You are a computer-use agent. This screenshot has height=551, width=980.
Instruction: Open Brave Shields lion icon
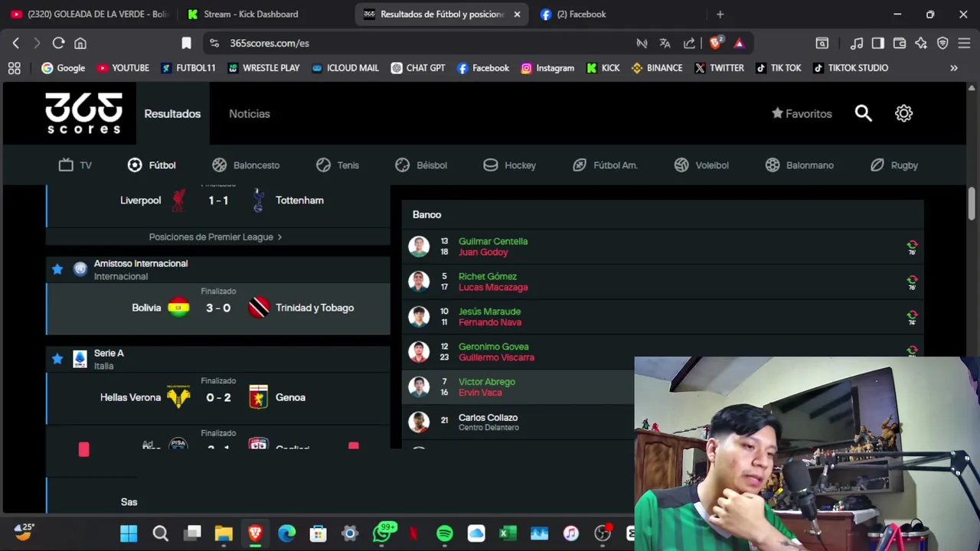click(x=715, y=43)
